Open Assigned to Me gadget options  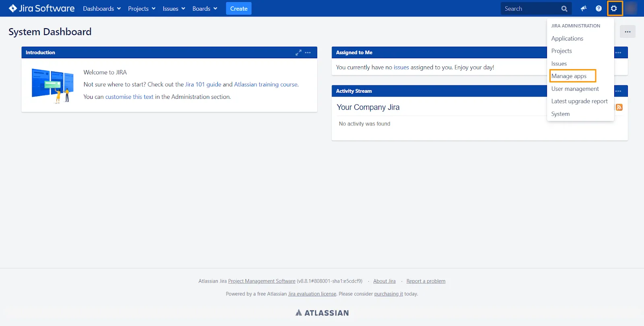pos(618,53)
